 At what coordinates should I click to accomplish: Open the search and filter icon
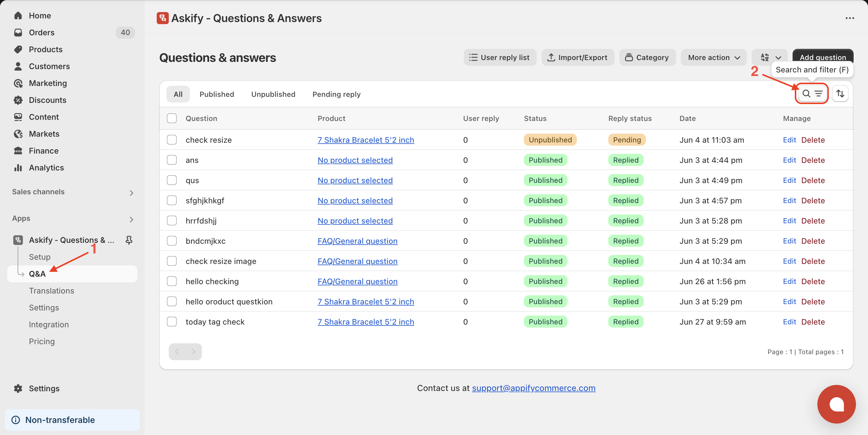[x=812, y=94]
